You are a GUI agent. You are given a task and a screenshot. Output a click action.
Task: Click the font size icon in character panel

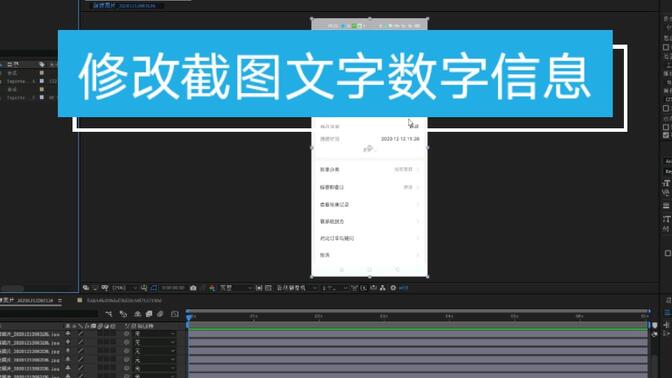667,183
